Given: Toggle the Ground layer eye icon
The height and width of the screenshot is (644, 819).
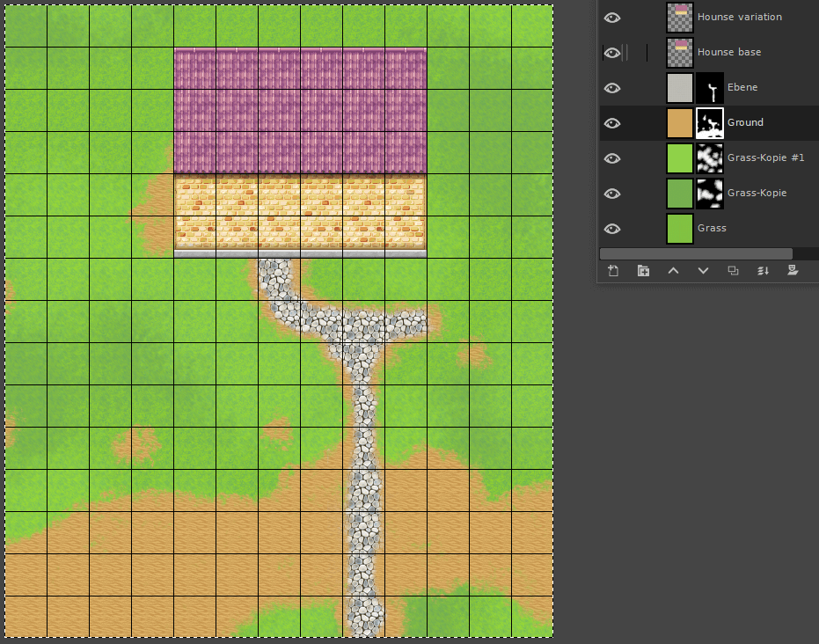Looking at the screenshot, I should [612, 123].
